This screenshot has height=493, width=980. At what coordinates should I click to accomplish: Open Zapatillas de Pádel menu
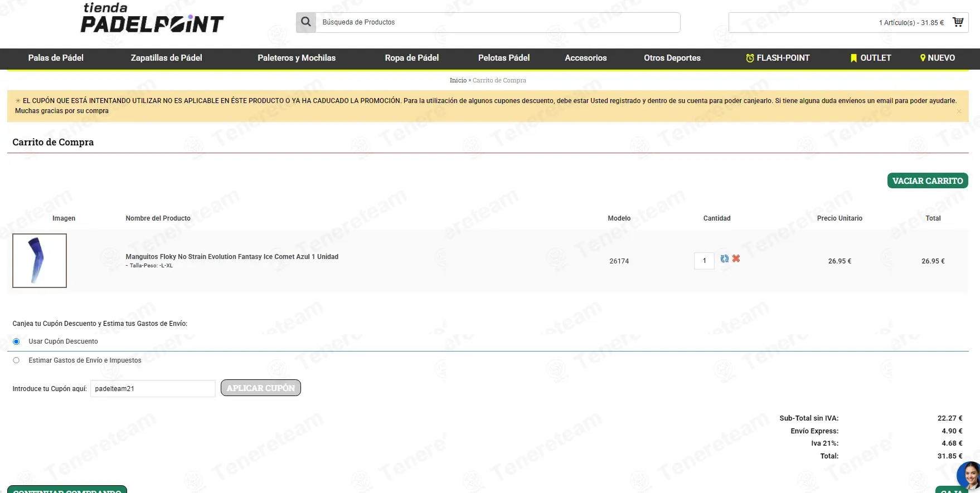click(x=166, y=58)
